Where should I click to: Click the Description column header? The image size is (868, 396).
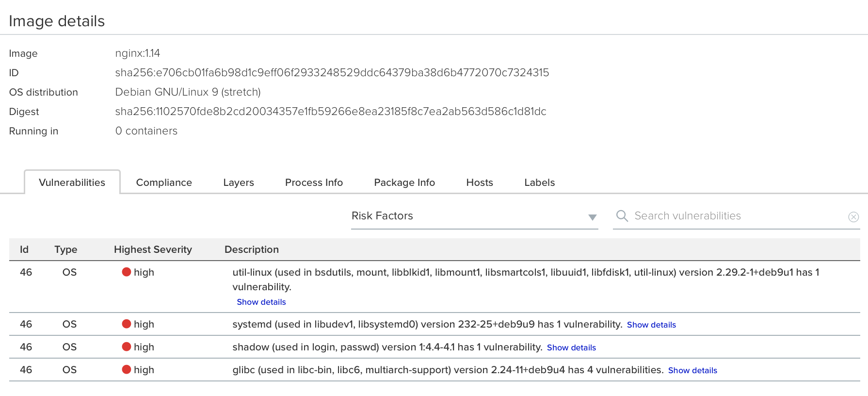pos(252,249)
